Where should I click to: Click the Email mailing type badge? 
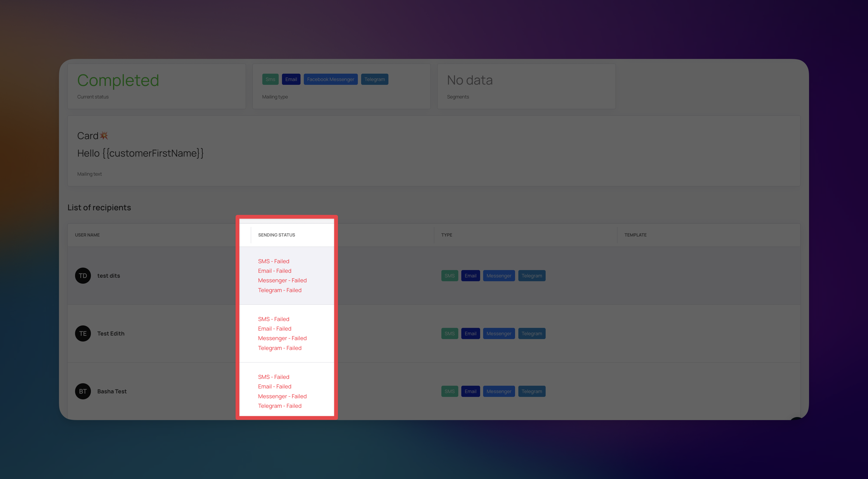[291, 79]
